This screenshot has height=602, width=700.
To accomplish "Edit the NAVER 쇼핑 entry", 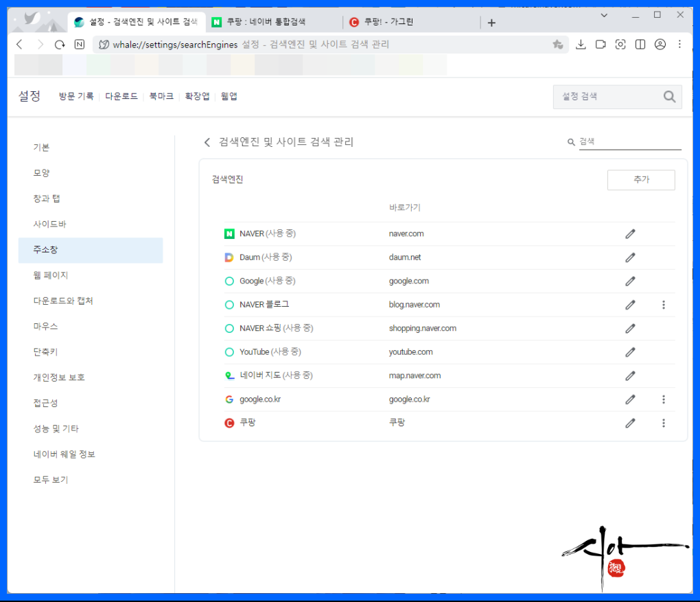I will [x=630, y=329].
